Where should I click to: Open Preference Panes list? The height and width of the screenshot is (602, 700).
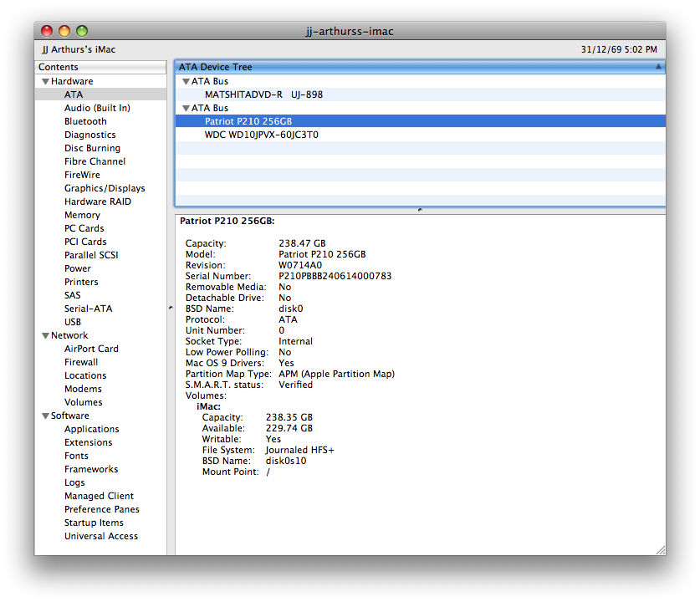coord(102,510)
